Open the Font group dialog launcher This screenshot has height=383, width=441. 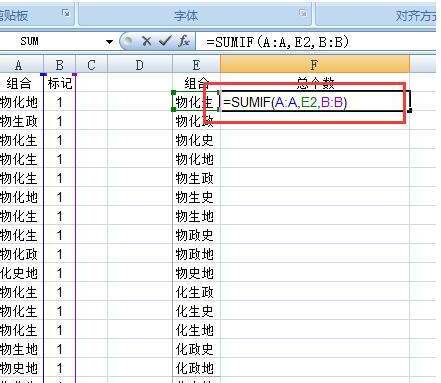pos(302,13)
